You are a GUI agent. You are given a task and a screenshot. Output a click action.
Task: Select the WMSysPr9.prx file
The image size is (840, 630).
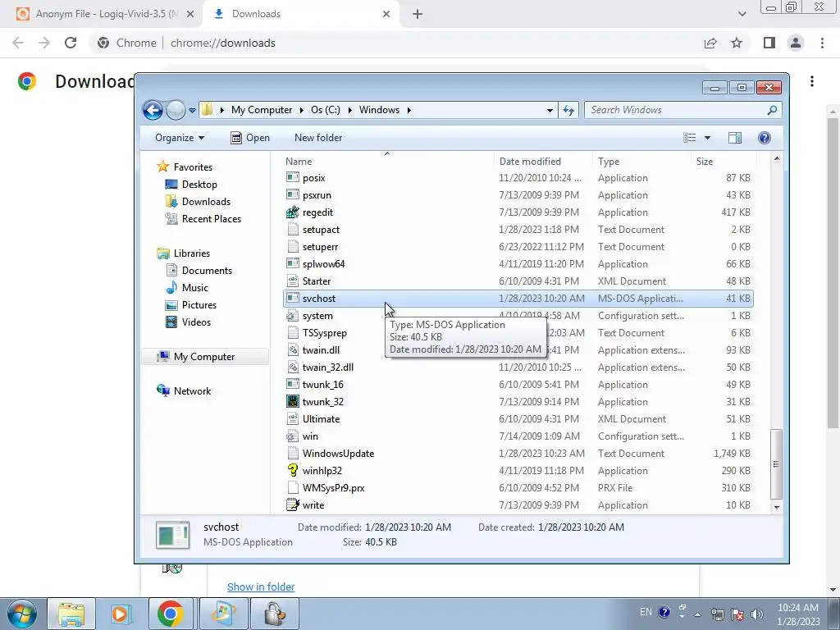(x=518, y=488)
